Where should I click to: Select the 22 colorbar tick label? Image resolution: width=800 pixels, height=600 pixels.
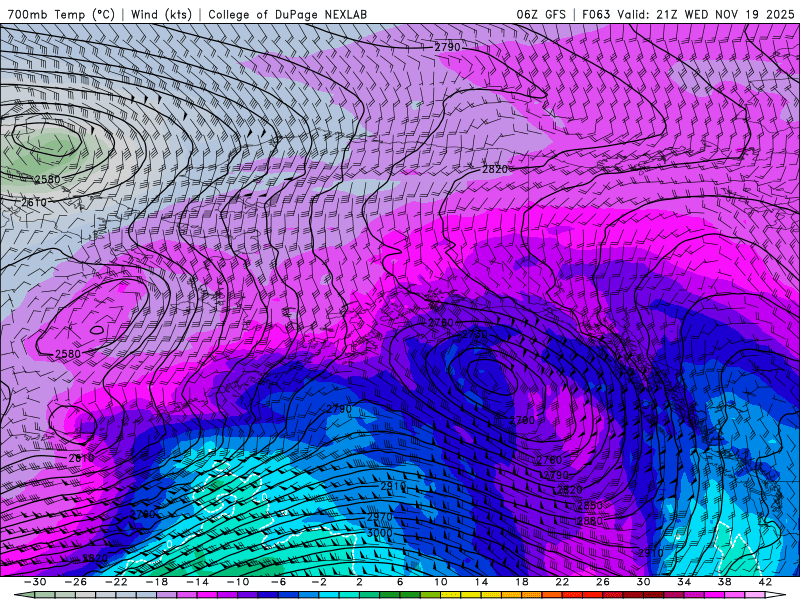tap(562, 582)
